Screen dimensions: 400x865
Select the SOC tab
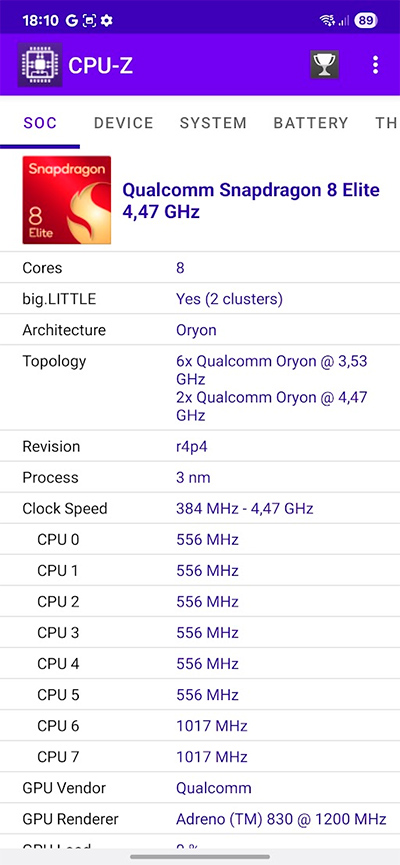pyautogui.click(x=40, y=122)
